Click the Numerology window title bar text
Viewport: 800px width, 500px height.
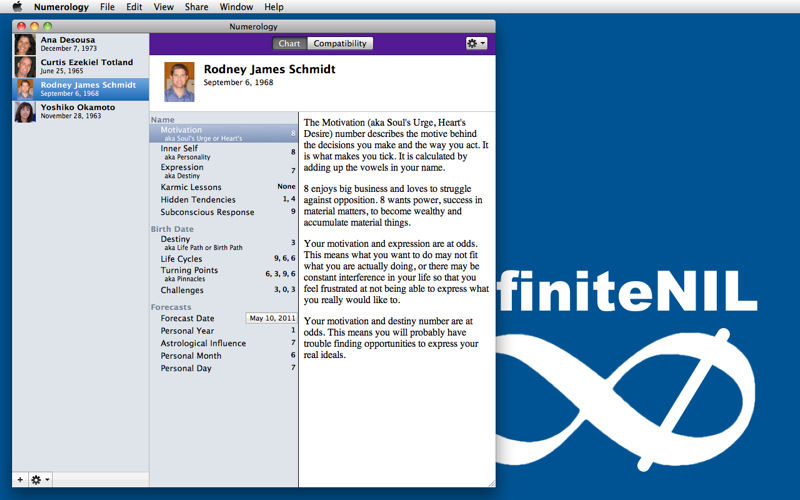tap(254, 27)
